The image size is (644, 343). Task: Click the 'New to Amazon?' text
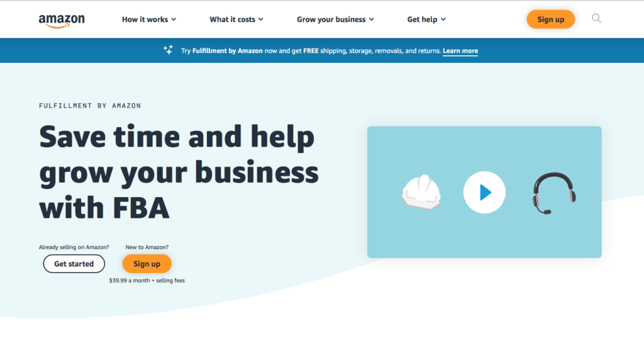click(x=147, y=247)
